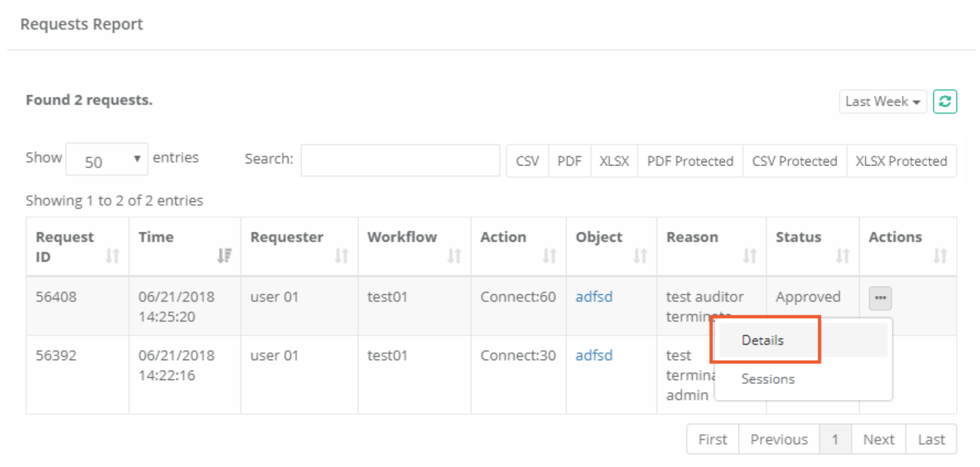This screenshot has height=467, width=980.
Task: Open the adfsd object link
Action: pyautogui.click(x=594, y=297)
